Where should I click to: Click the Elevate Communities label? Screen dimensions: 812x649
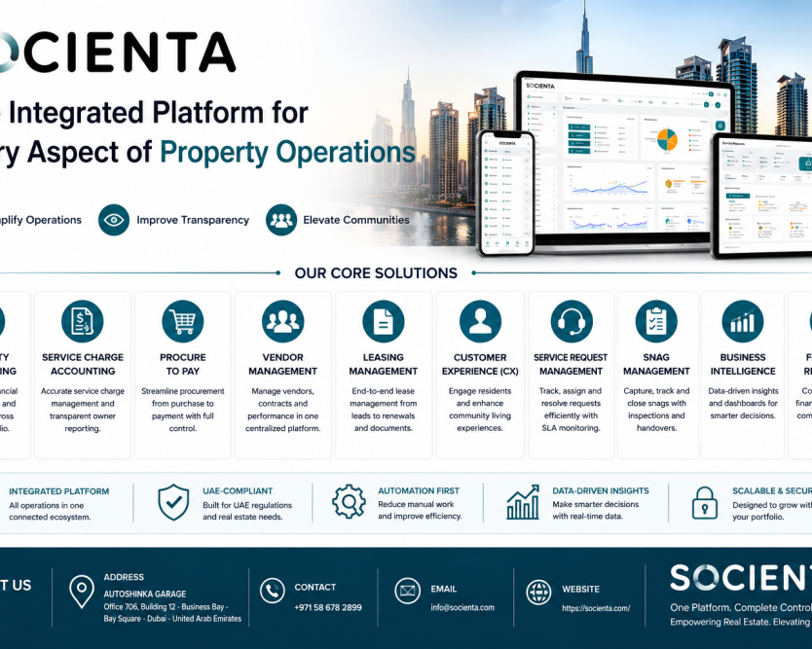pos(356,220)
